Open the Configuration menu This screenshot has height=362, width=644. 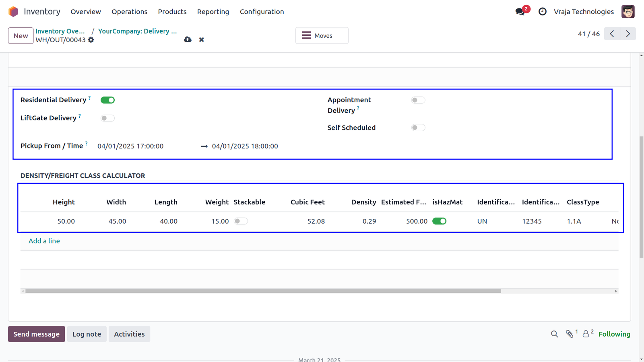[x=262, y=12]
